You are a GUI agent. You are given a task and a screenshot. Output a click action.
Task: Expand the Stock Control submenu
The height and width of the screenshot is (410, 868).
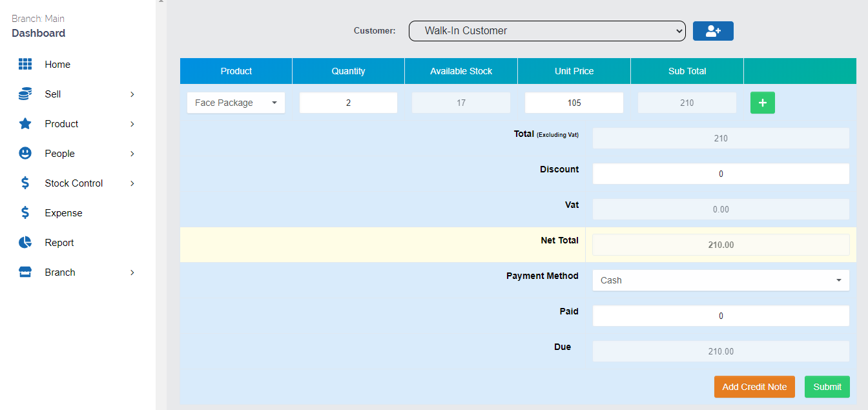pos(132,183)
